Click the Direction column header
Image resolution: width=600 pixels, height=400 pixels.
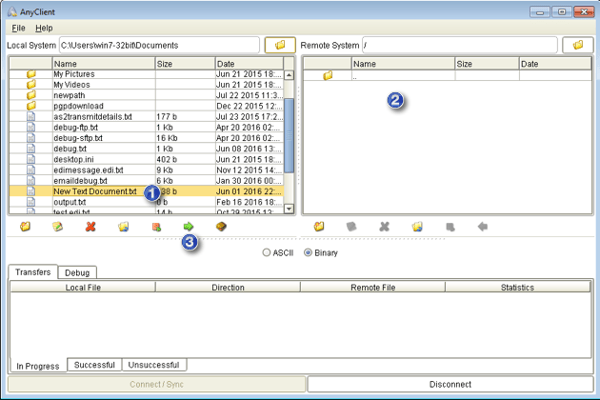click(228, 287)
